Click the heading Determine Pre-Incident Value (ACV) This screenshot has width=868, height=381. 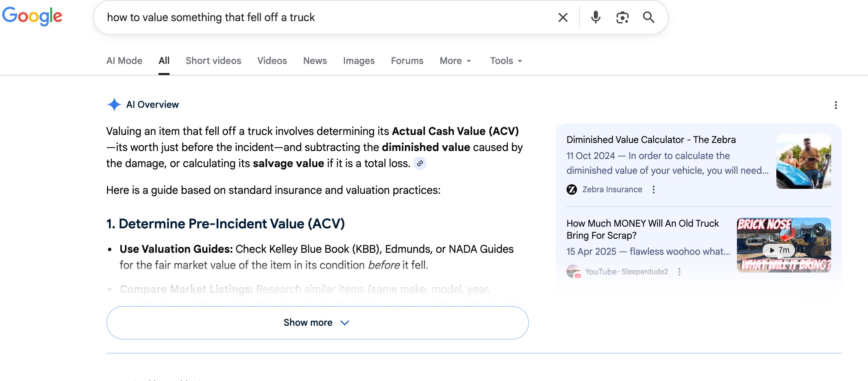coord(225,224)
